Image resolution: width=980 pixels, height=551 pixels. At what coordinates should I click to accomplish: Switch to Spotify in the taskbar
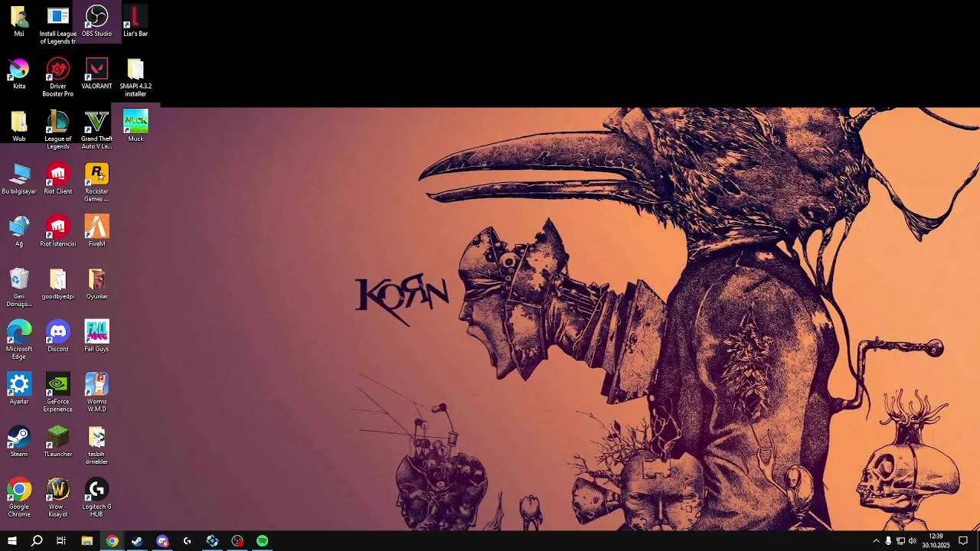pyautogui.click(x=263, y=541)
